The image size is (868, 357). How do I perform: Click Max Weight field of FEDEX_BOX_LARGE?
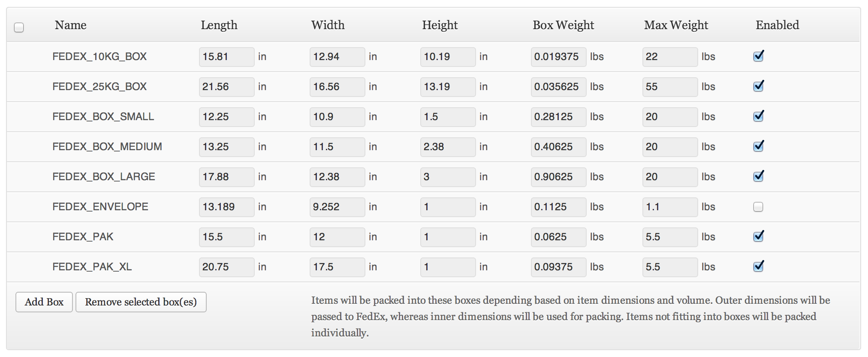point(670,177)
